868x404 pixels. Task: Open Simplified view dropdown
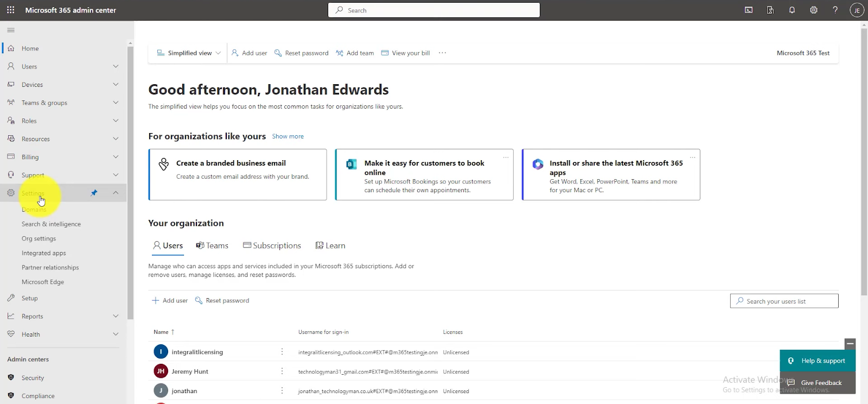coord(189,53)
